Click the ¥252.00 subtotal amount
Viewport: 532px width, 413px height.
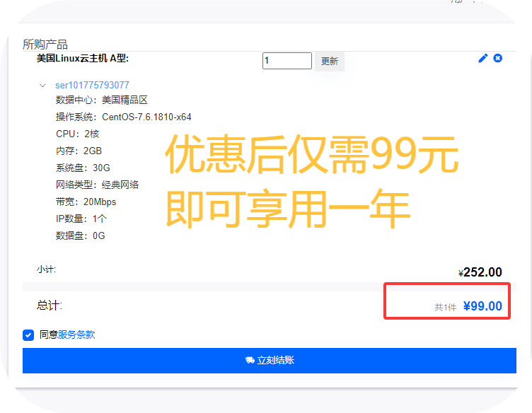480,272
